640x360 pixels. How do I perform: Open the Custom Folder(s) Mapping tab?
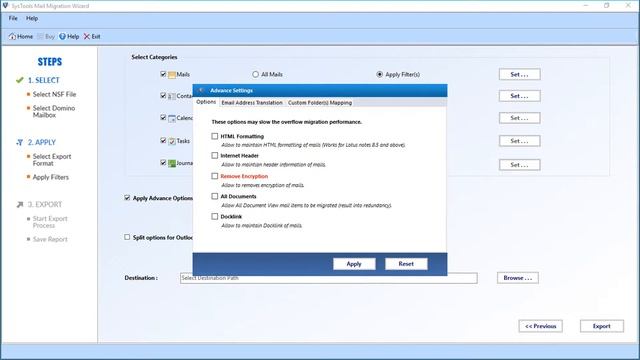pos(320,103)
